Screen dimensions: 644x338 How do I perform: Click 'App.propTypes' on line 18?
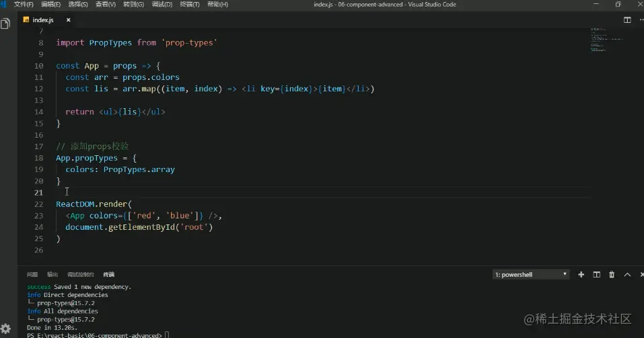(x=87, y=158)
